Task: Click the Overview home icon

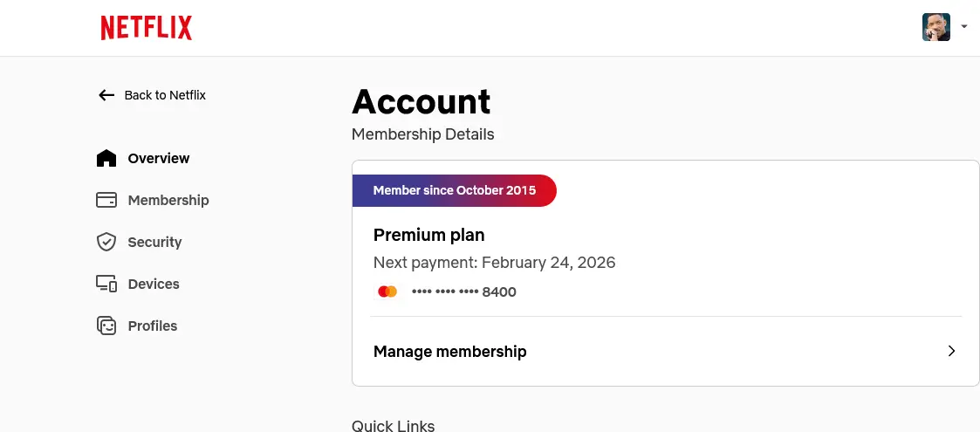Action: pos(106,158)
